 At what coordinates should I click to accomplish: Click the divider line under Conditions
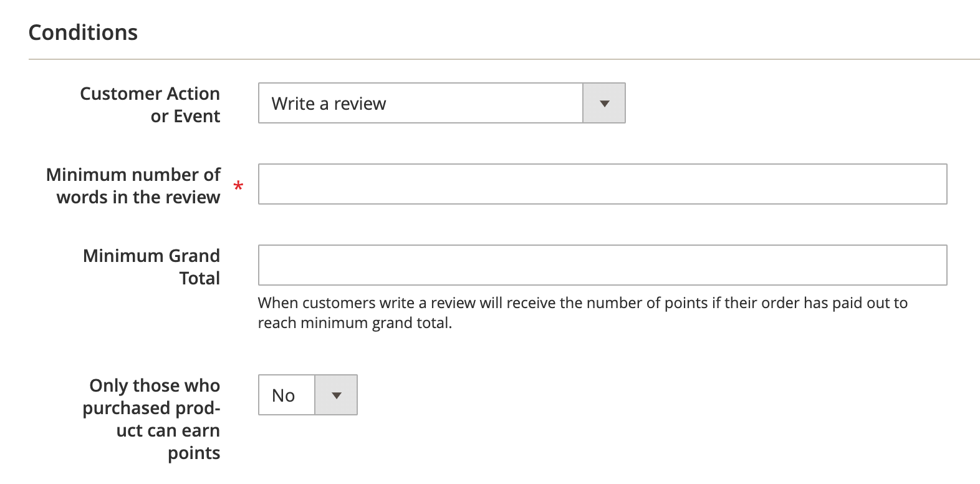tap(504, 60)
